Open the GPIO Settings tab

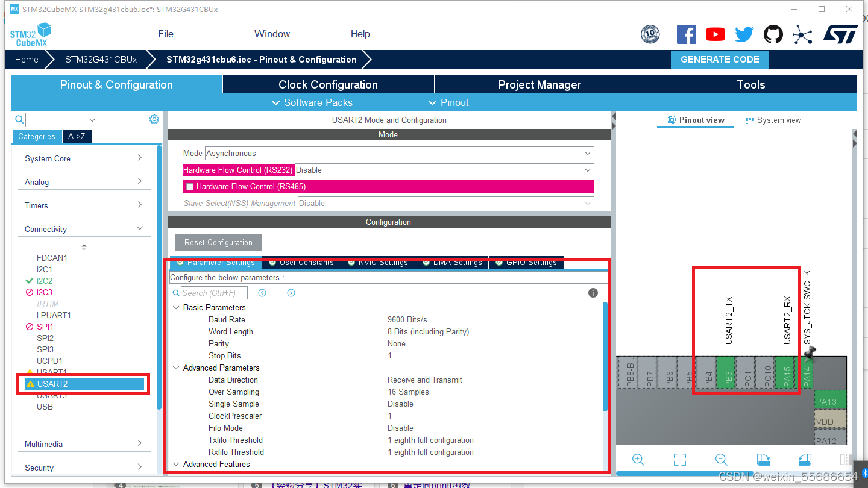[526, 263]
